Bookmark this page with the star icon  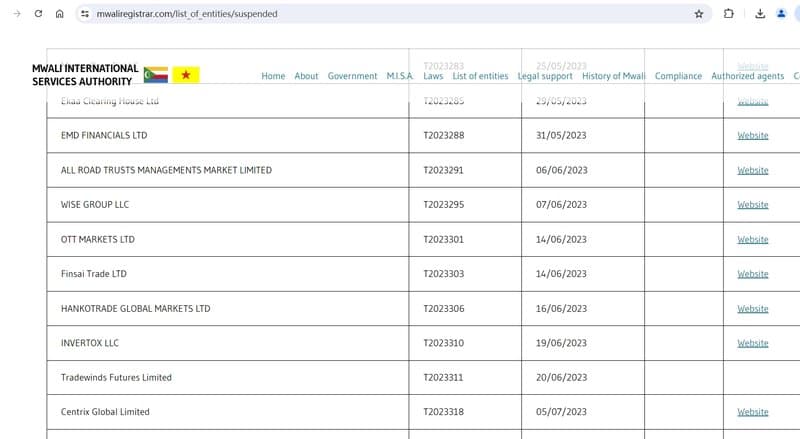(699, 14)
